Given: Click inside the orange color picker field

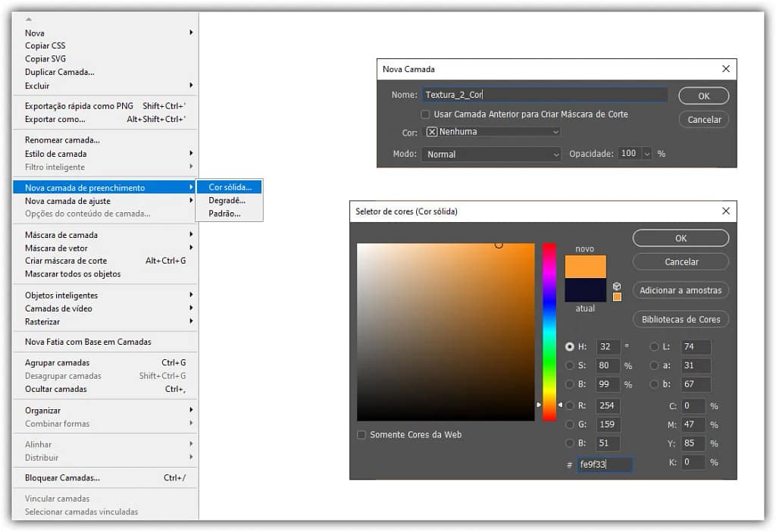Looking at the screenshot, I should 446,332.
